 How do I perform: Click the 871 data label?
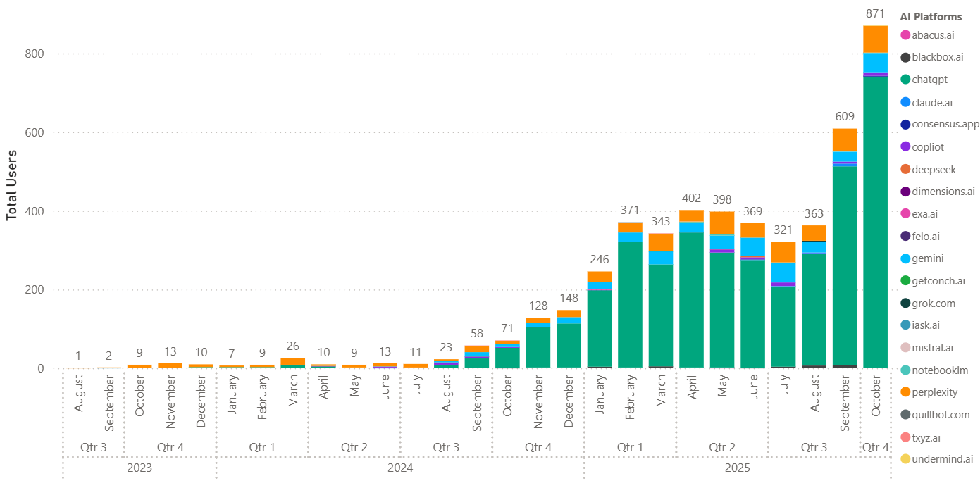pyautogui.click(x=875, y=14)
